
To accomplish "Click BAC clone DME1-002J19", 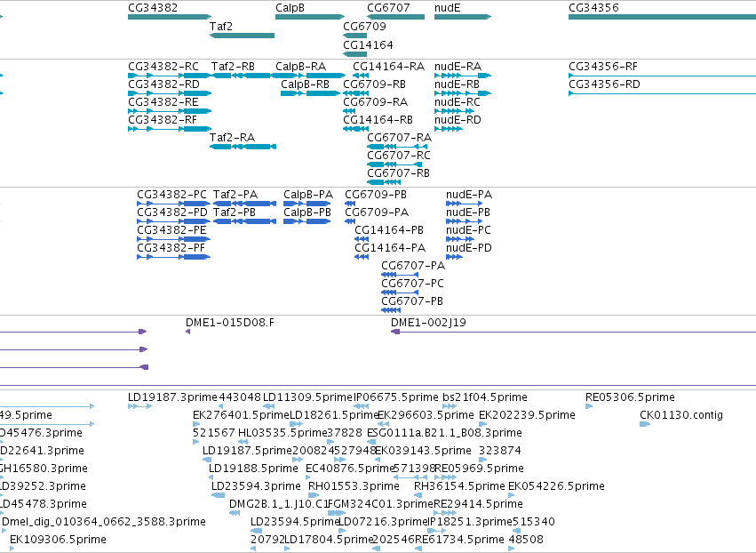I will point(428,323).
